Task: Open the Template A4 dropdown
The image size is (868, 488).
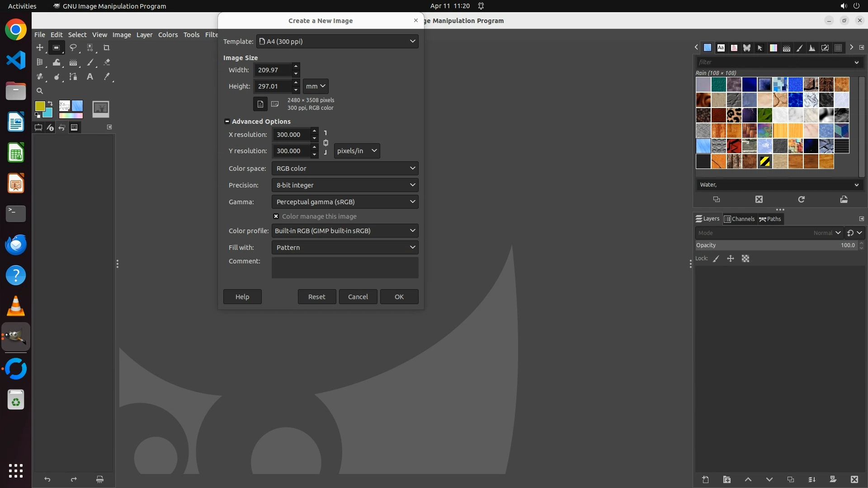Action: tap(337, 41)
